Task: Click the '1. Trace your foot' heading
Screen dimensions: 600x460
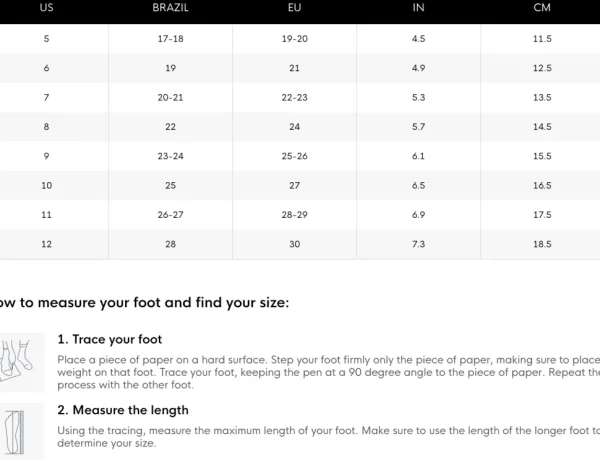Action: pos(110,339)
